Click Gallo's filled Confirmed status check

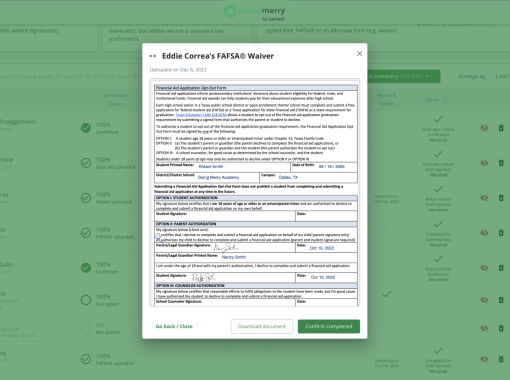tap(86, 268)
